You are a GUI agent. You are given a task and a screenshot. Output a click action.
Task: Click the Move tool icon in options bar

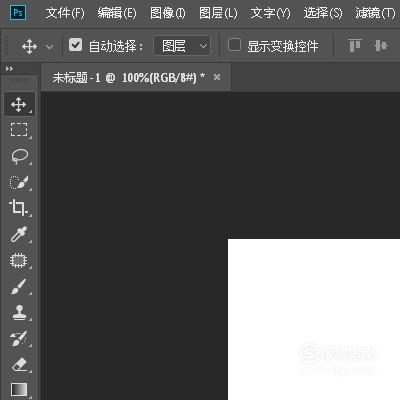29,46
